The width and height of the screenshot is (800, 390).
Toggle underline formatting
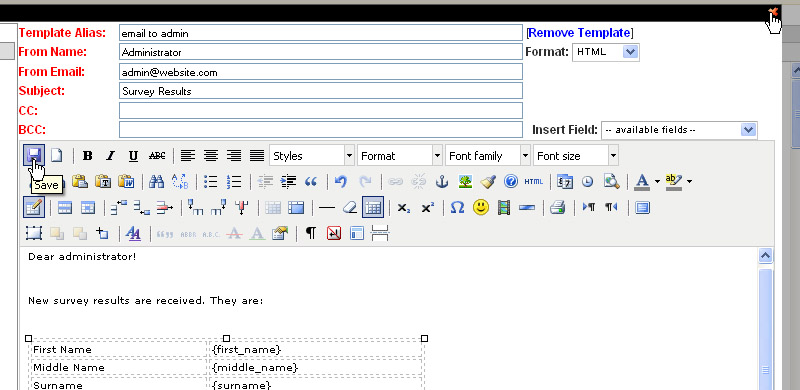[133, 156]
